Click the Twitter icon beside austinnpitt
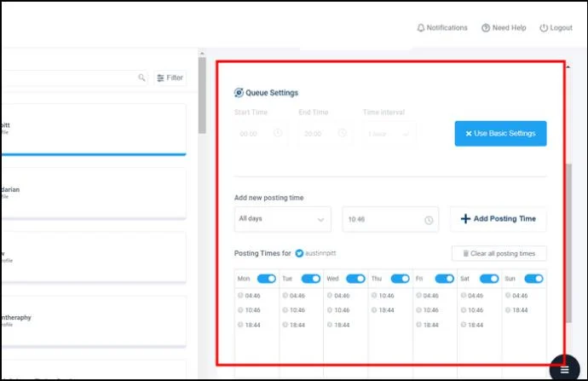Screen dimensions: 588x381 pyautogui.click(x=299, y=253)
